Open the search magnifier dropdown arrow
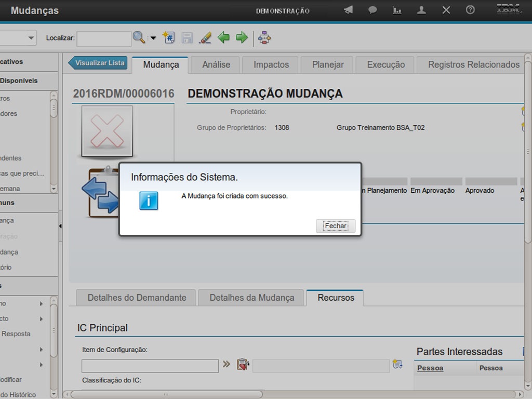 pos(153,38)
